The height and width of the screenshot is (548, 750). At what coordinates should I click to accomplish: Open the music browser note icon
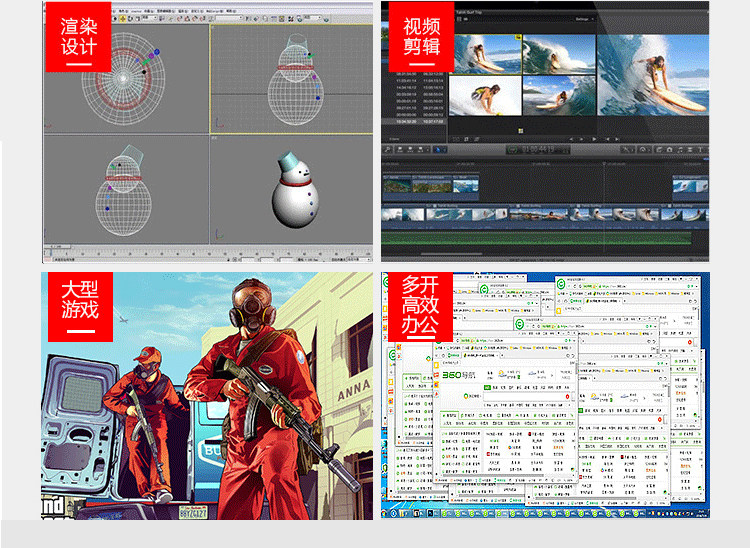point(681,149)
